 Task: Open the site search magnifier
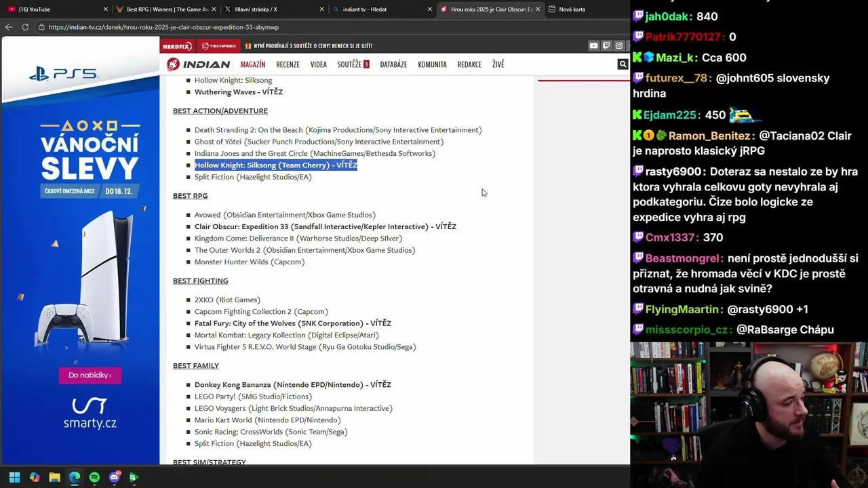pyautogui.click(x=623, y=64)
